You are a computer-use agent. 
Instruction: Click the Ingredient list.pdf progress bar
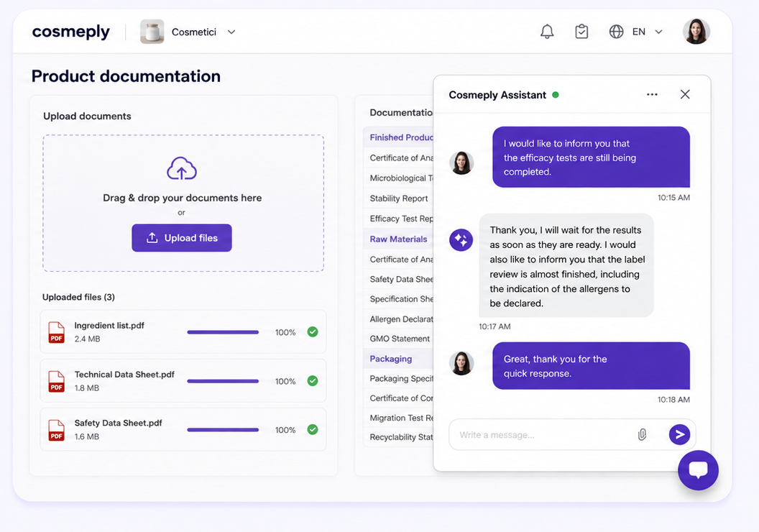coord(223,332)
